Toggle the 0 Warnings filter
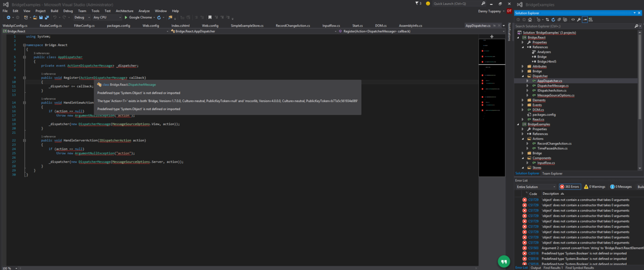This screenshot has height=270, width=644. [595, 187]
